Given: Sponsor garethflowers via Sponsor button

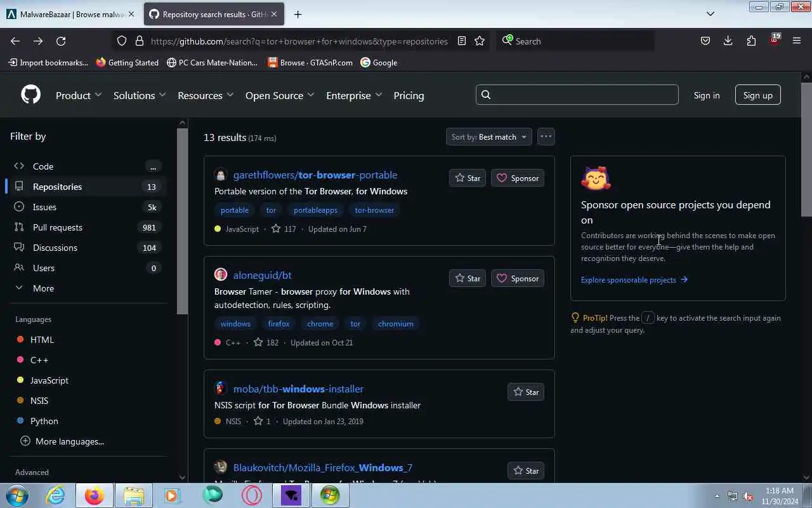Looking at the screenshot, I should [x=518, y=178].
